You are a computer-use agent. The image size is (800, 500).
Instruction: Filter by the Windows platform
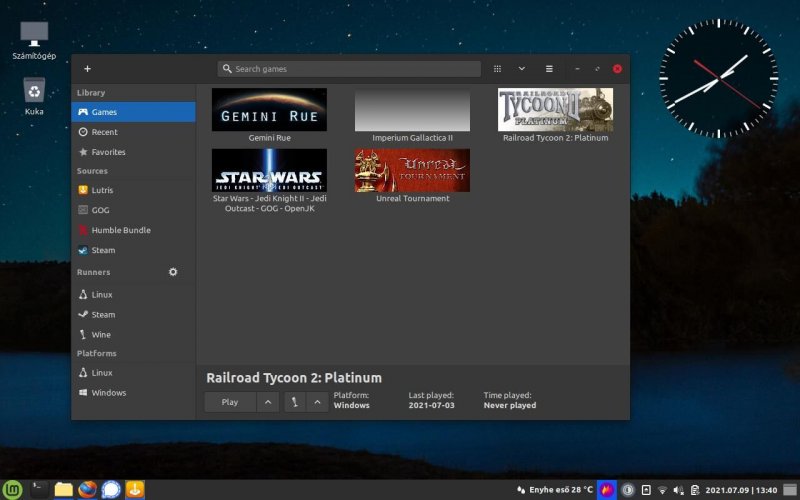point(133,392)
